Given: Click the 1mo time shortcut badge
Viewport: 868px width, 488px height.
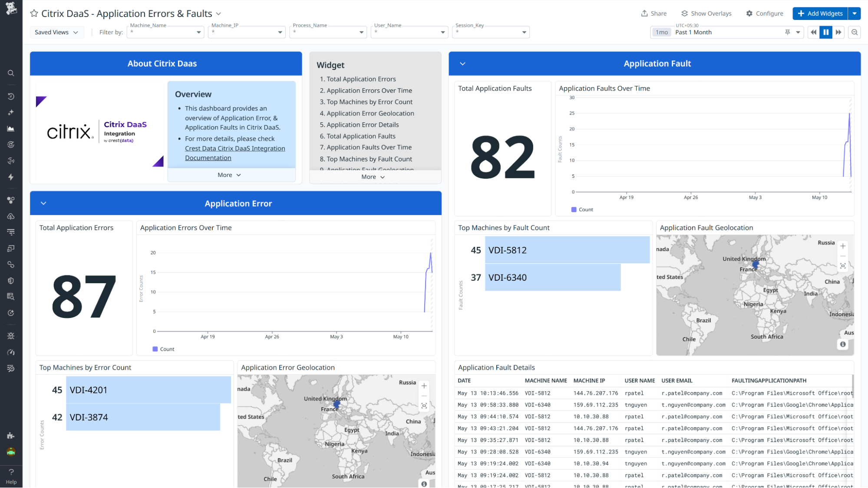Looking at the screenshot, I should (x=662, y=33).
